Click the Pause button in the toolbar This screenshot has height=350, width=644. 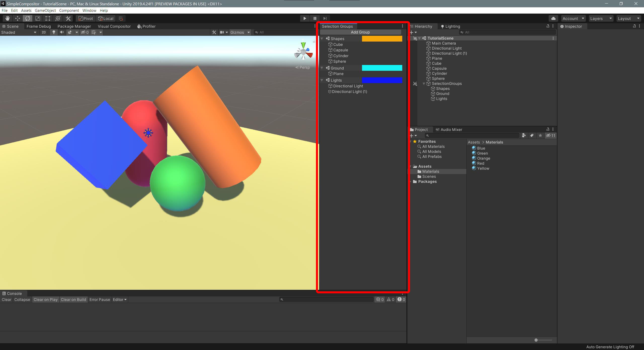(x=315, y=18)
